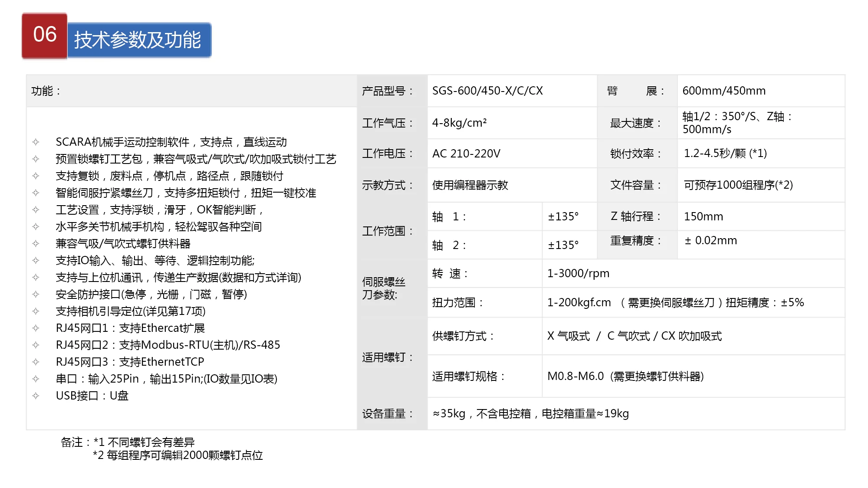Screen dimensions: 868x488
Task: Select the 重复精度： label cell
Action: click(x=637, y=245)
